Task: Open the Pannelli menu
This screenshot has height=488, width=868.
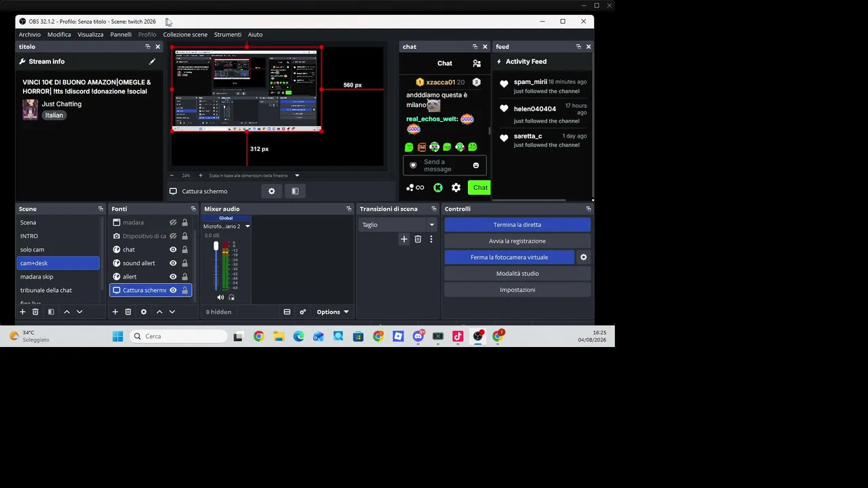Action: [x=121, y=35]
